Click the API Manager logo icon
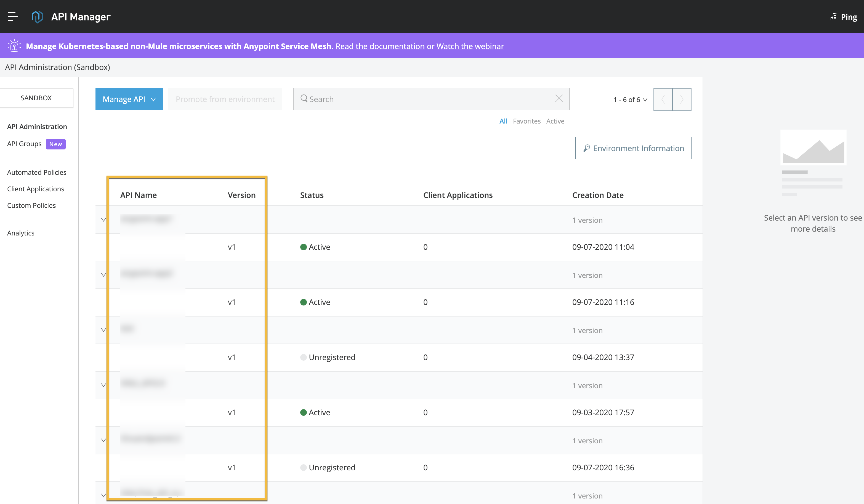 pyautogui.click(x=37, y=17)
